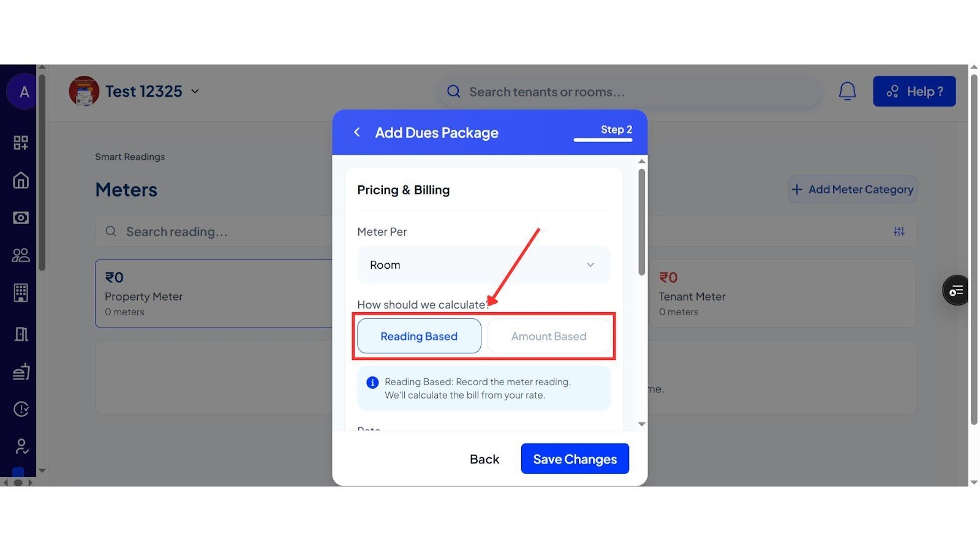Click the floating checklist icon on right edge
The image size is (980, 551).
click(x=956, y=290)
